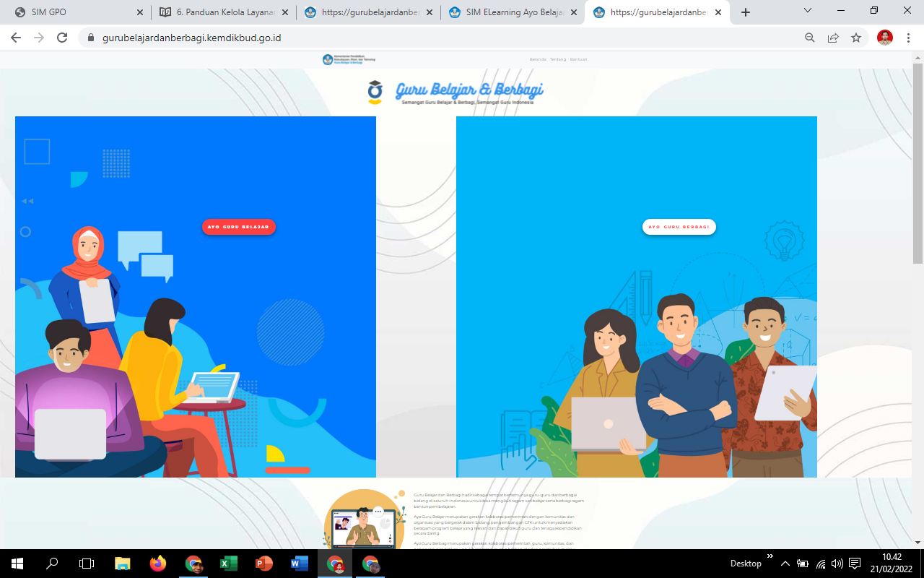924x578 pixels.
Task: Open Windows taskbar search
Action: tap(52, 564)
